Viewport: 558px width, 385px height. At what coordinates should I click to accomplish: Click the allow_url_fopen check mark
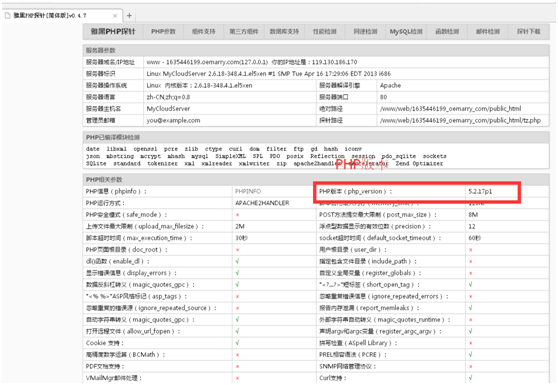tap(237, 331)
